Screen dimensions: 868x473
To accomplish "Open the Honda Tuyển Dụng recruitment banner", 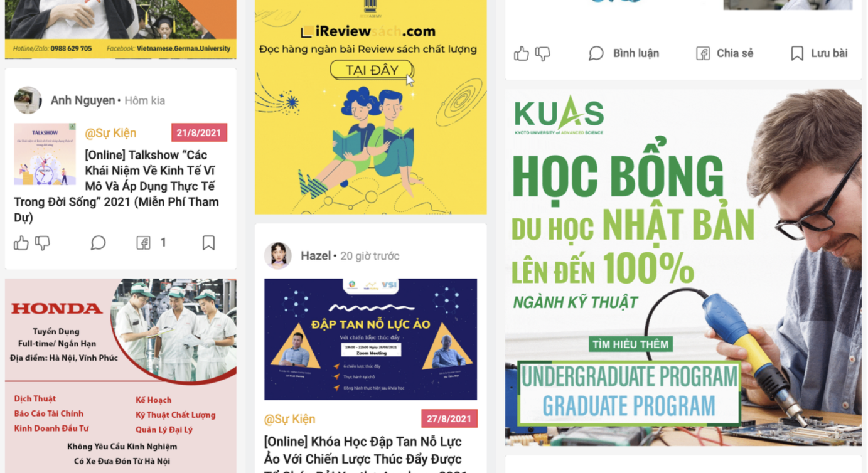I will [x=121, y=376].
